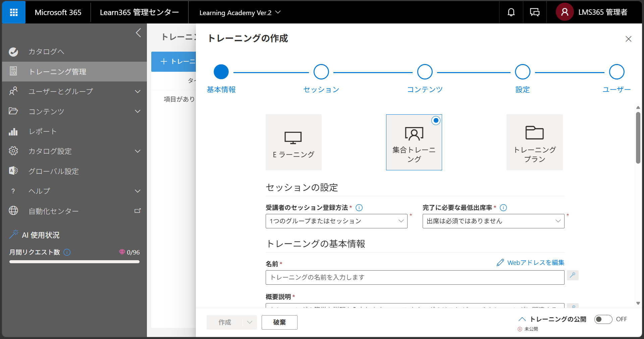
Task: Click the 0/96 request count text
Action: [x=133, y=252]
